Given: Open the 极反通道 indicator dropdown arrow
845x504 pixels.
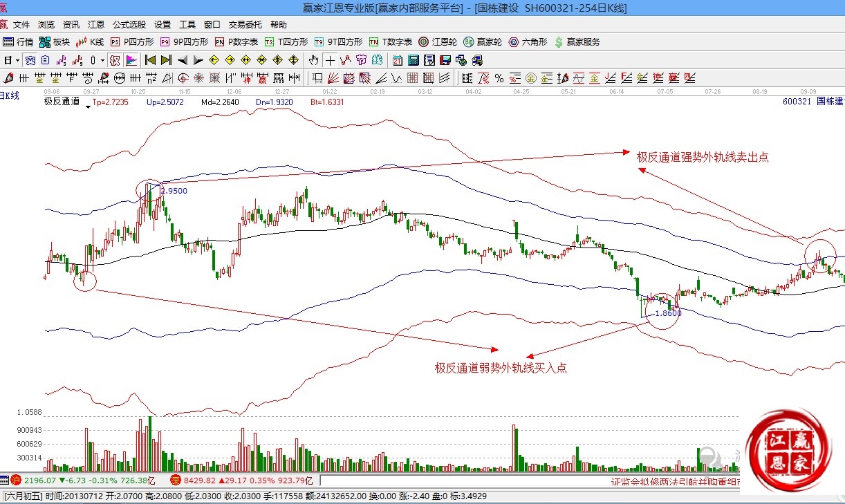Looking at the screenshot, I should (x=88, y=106).
